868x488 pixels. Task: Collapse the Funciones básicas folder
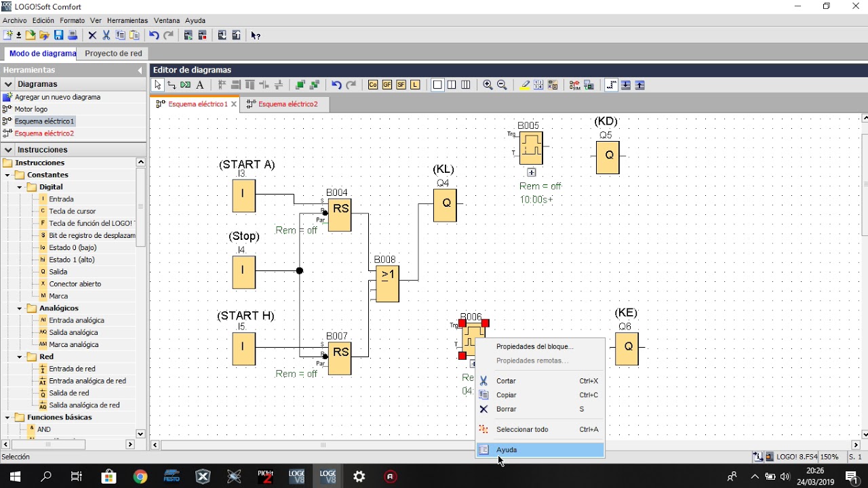[7, 418]
